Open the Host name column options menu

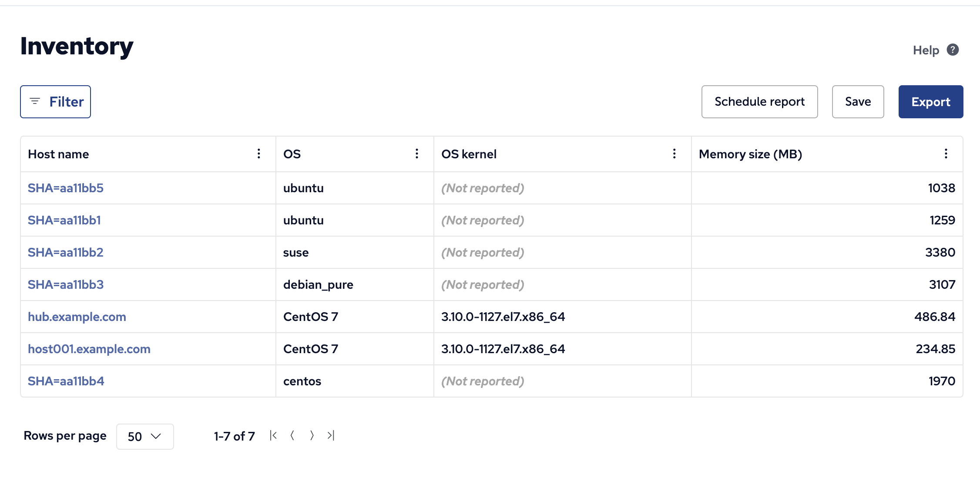click(258, 154)
